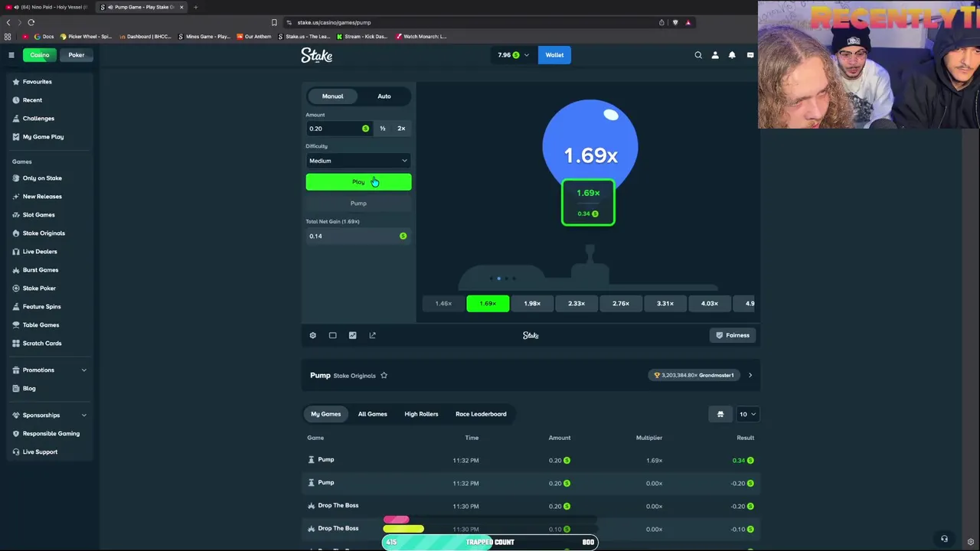Screen dimensions: 980x551
Task: Click the address bar URL
Action: pyautogui.click(x=334, y=22)
